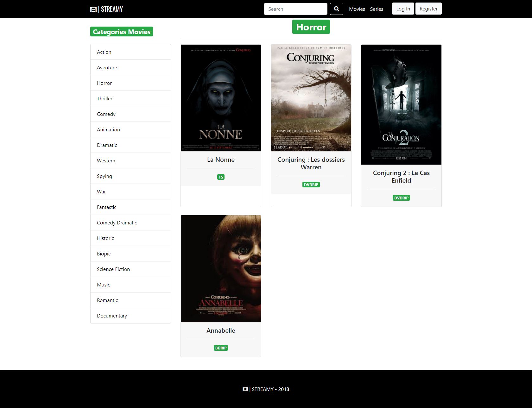Go to the War category
This screenshot has width=532, height=408.
[x=130, y=191]
